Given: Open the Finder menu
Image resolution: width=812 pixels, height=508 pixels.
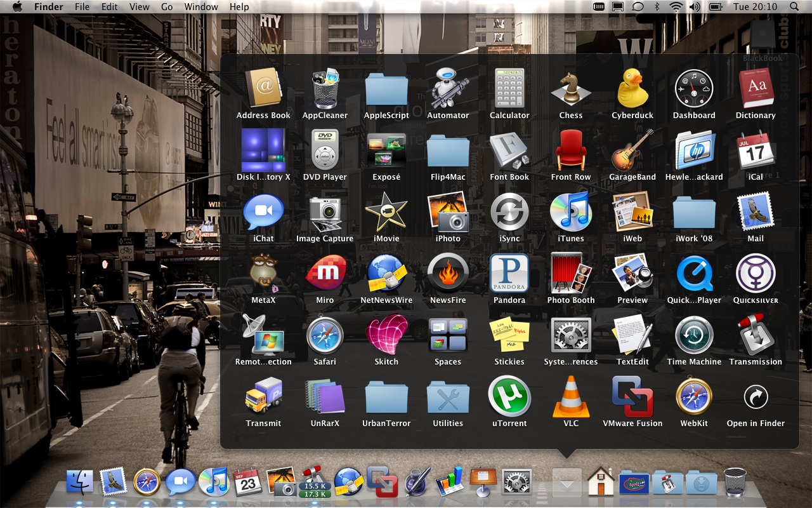Looking at the screenshot, I should point(49,7).
